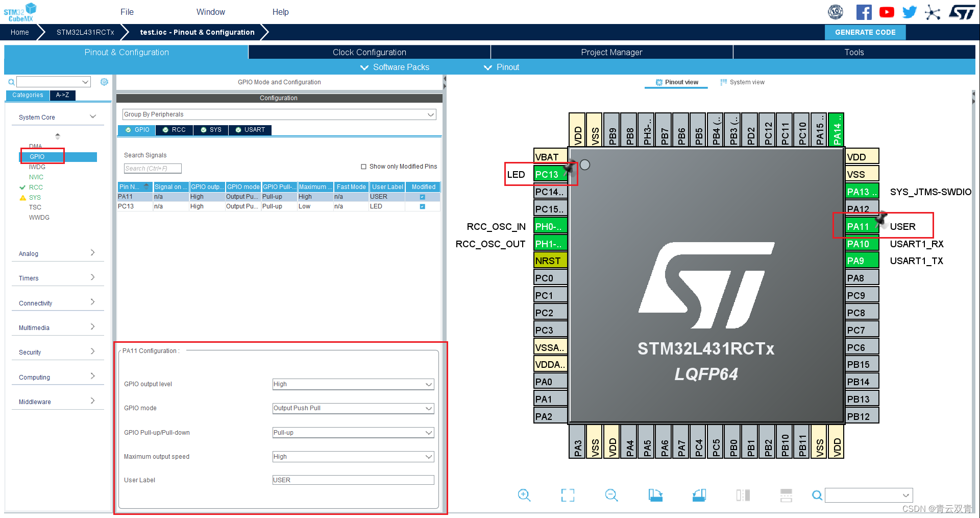
Task: Switch to the Tools tab
Action: coord(854,52)
